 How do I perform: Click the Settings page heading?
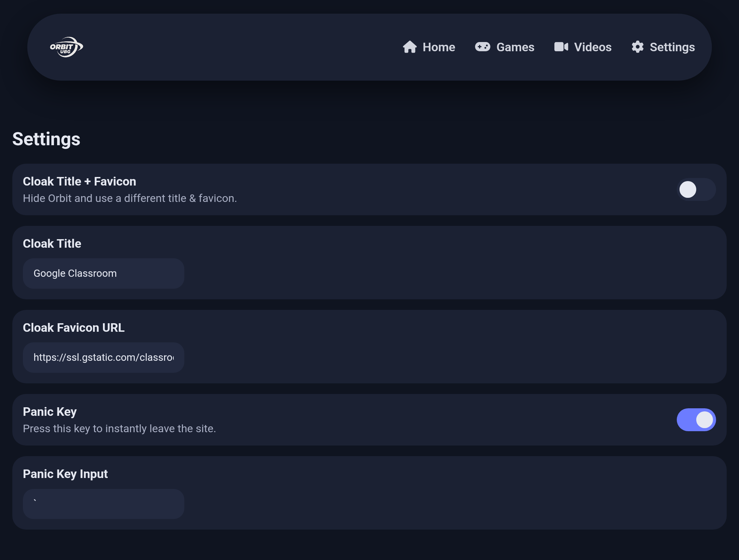click(46, 139)
